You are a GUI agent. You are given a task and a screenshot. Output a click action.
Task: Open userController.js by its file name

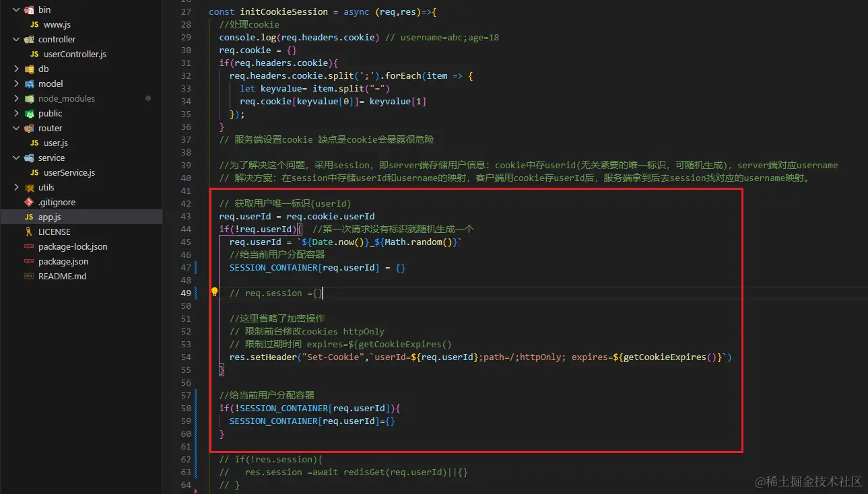[75, 55]
